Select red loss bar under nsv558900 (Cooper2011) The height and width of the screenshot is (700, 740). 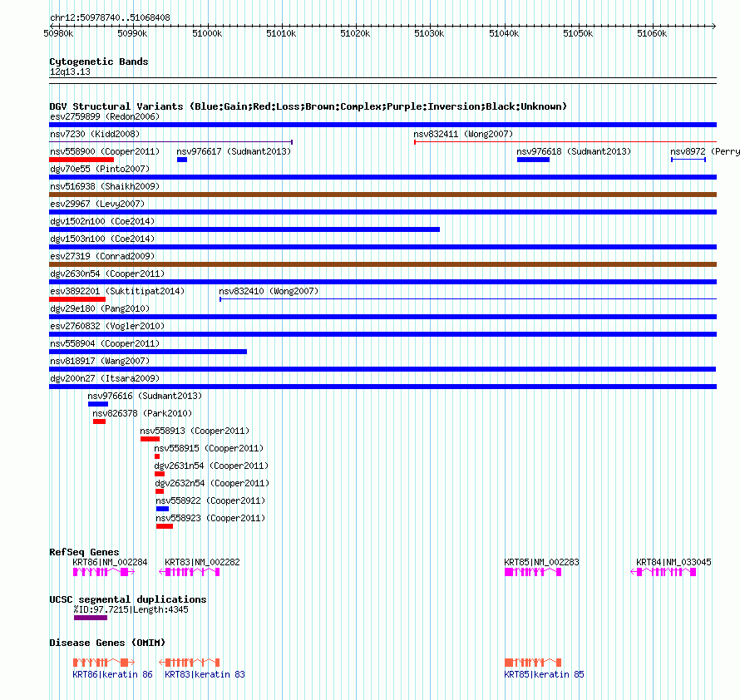tap(81, 160)
